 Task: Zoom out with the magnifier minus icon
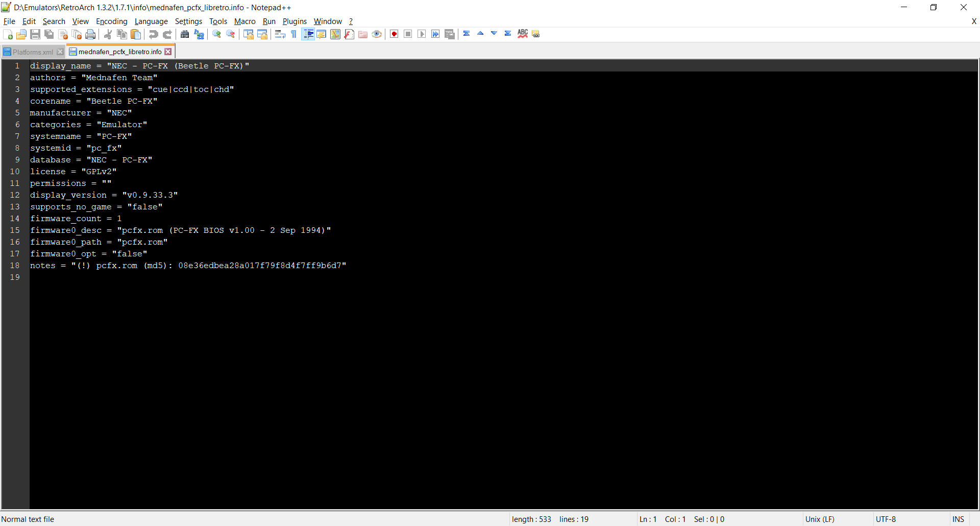pyautogui.click(x=230, y=34)
